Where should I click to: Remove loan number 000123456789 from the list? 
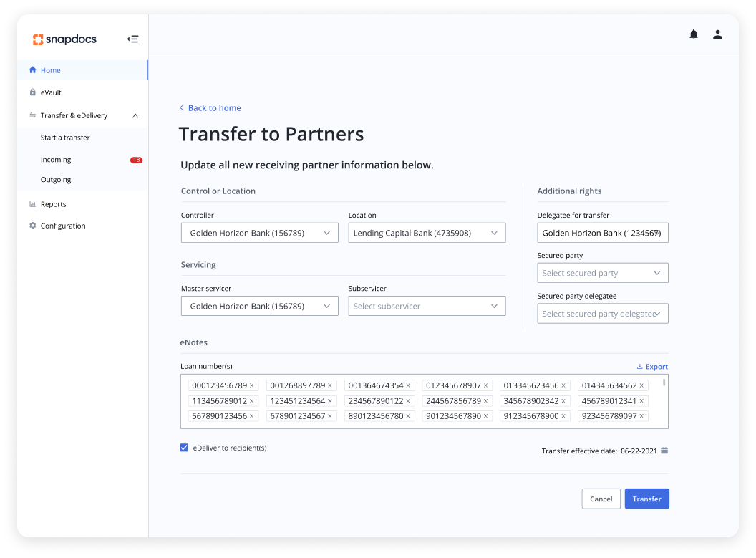pyautogui.click(x=252, y=385)
